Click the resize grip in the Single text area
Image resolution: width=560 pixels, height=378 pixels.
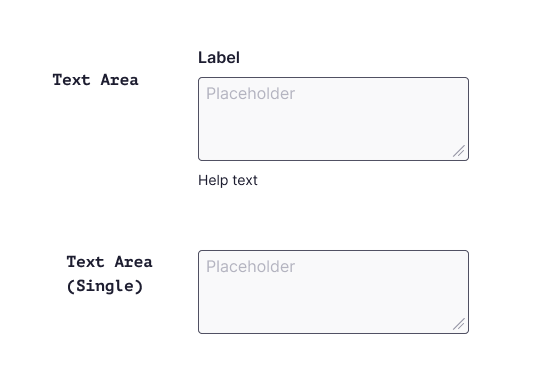click(x=459, y=324)
